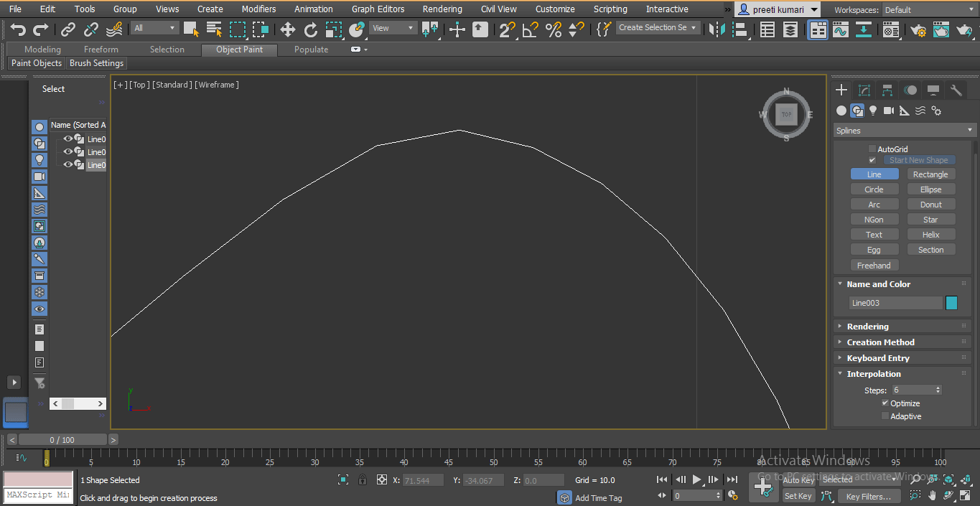
Task: Click the Line003 color swatch
Action: tap(952, 302)
